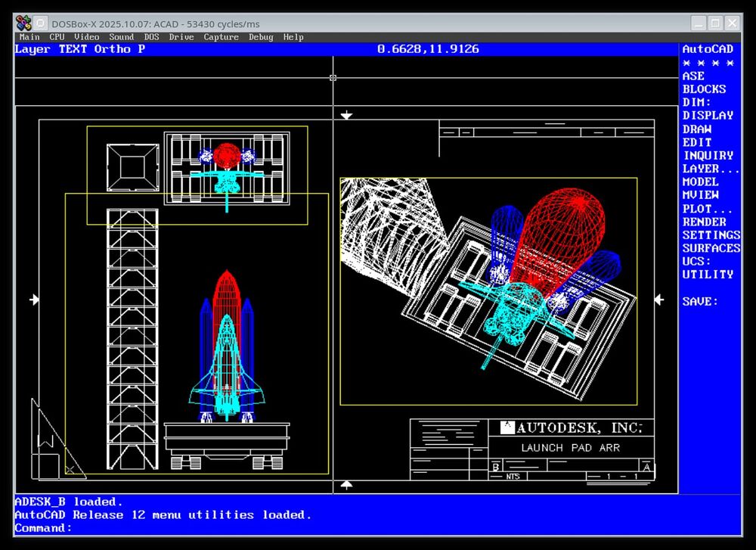Choose DRAW from the screen menu
The image size is (756, 550).
(x=696, y=129)
